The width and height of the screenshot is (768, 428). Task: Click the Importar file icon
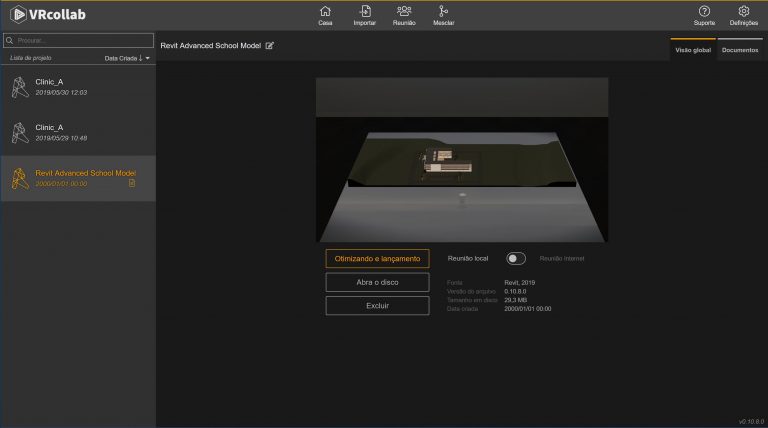[365, 11]
